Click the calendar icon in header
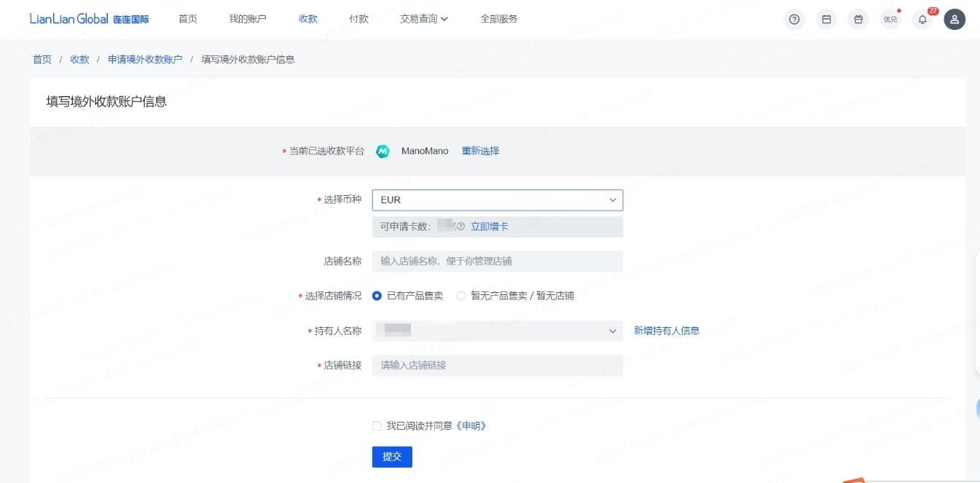This screenshot has height=483, width=980. point(826,20)
